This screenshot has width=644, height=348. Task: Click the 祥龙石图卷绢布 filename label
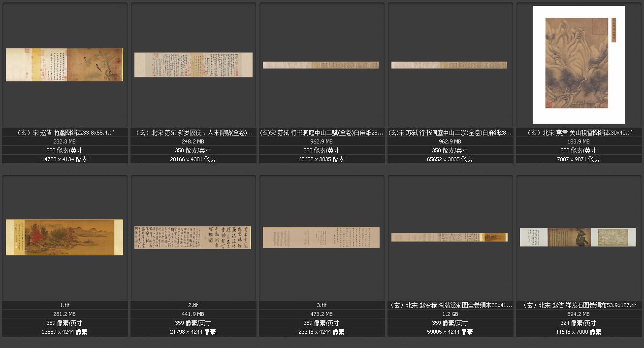(x=579, y=305)
